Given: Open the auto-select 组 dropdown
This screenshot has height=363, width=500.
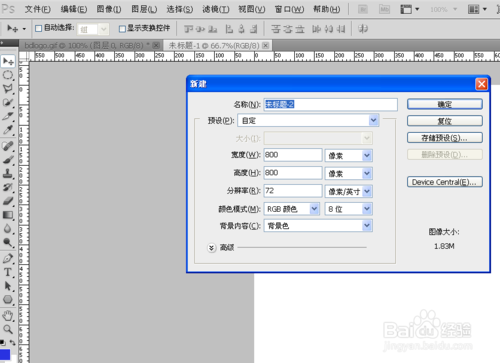Looking at the screenshot, I should (x=104, y=29).
